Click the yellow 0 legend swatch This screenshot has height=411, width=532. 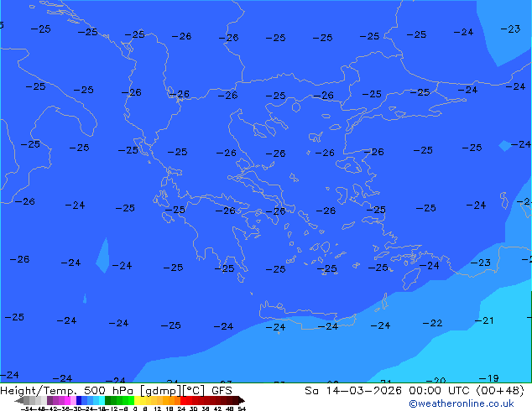click(x=137, y=400)
